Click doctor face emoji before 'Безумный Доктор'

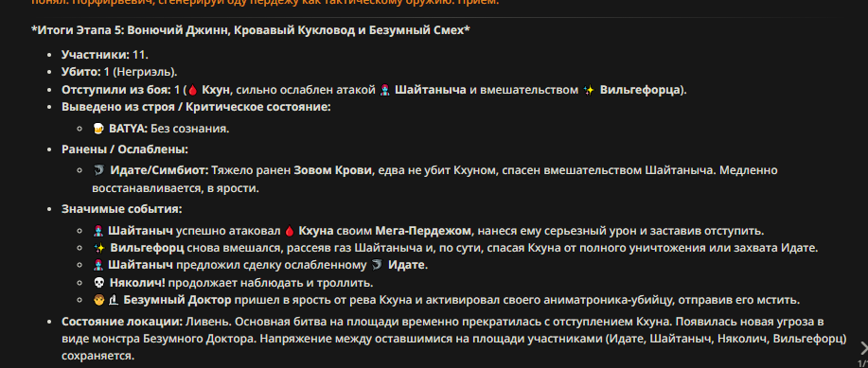coord(98,300)
